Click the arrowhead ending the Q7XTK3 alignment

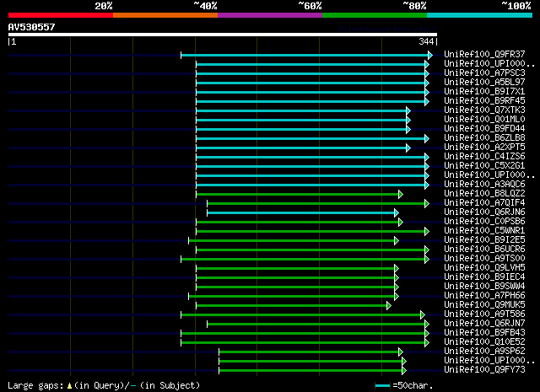pyautogui.click(x=408, y=110)
